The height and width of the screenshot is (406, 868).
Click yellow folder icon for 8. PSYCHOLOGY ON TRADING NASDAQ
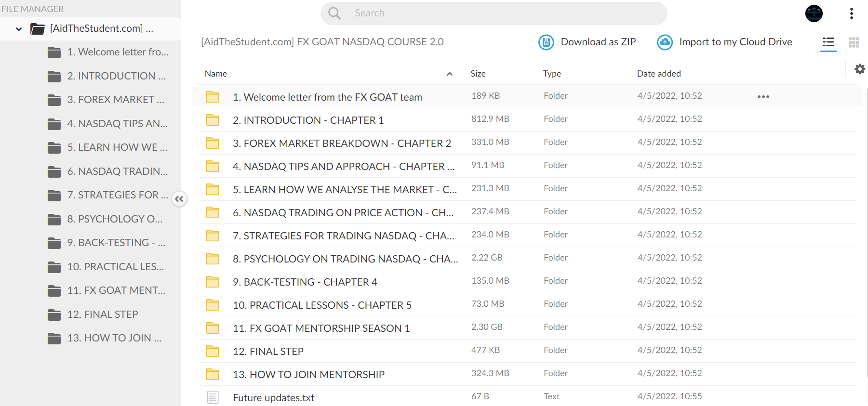point(213,259)
